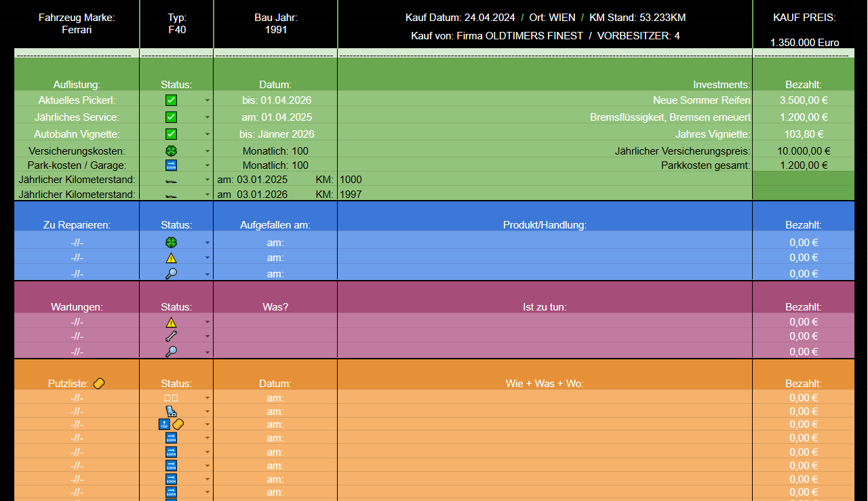This screenshot has height=501, width=868.
Task: Click the magnifier icon in Wartungen section
Action: [171, 352]
